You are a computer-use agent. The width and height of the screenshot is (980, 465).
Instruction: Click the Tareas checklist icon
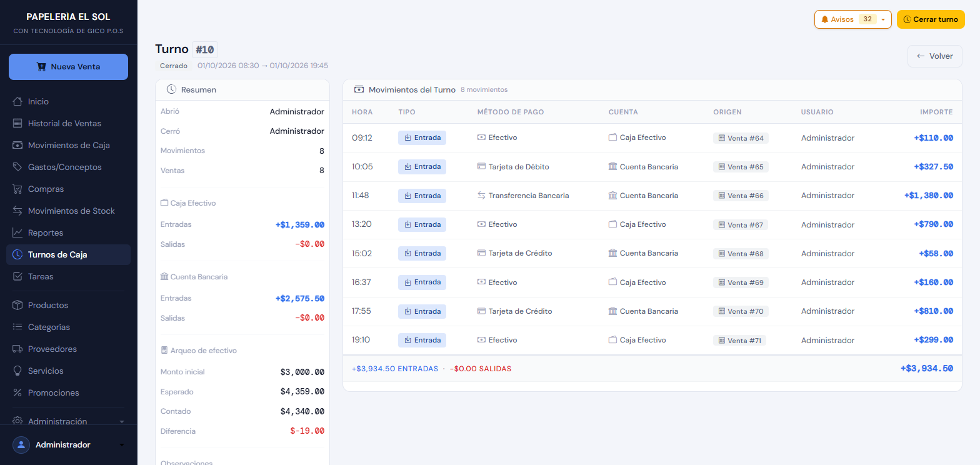17,276
